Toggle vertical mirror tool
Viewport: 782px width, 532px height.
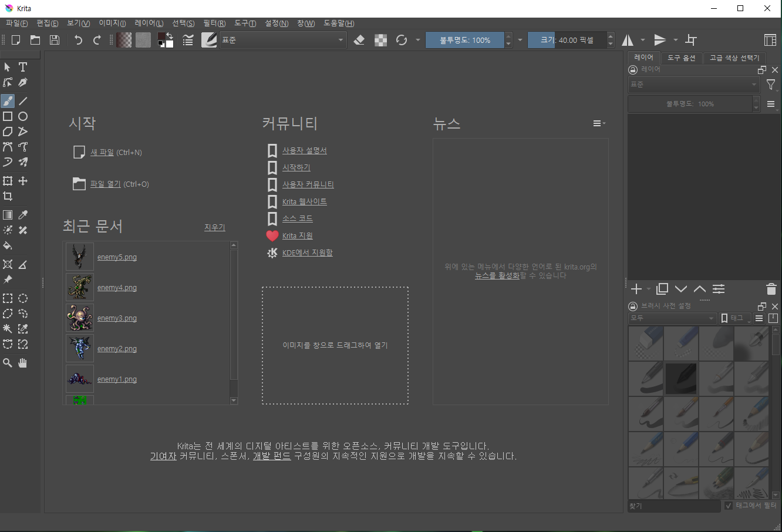click(x=660, y=40)
